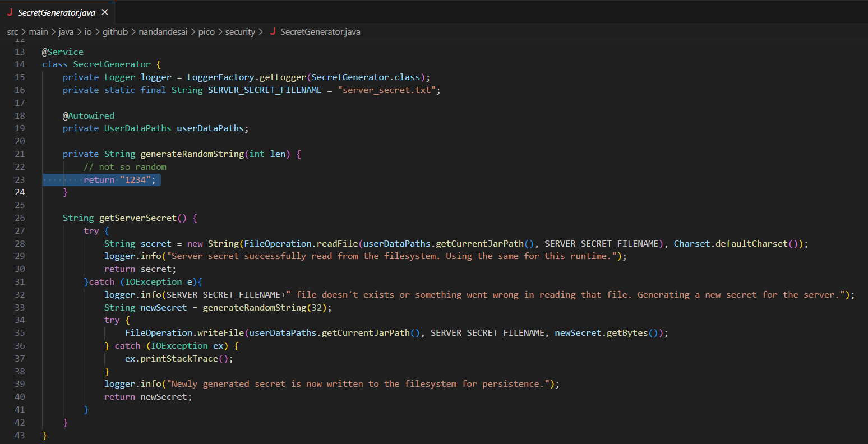
Task: Click line number 43 in the gutter
Action: pyautogui.click(x=20, y=435)
